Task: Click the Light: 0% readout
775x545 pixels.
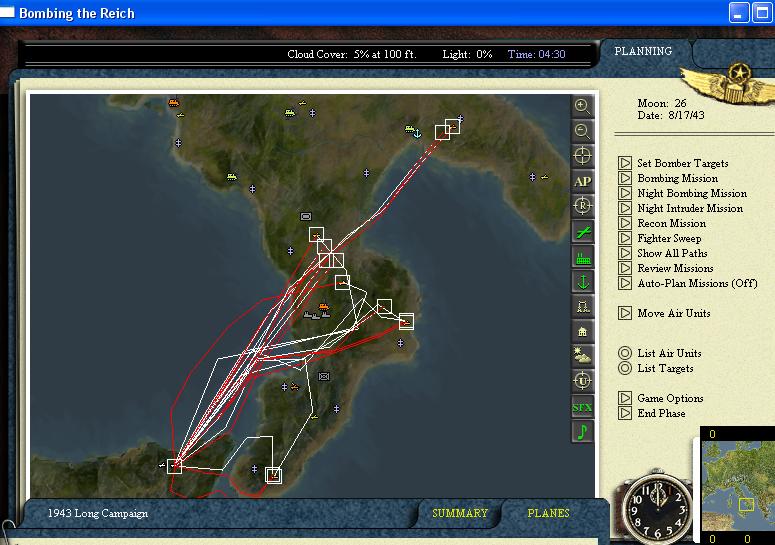Action: [x=467, y=54]
